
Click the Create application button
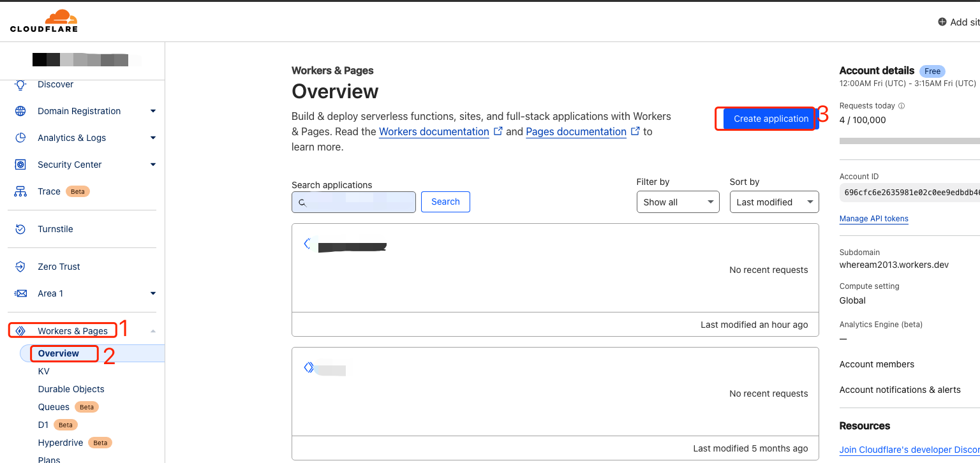click(x=771, y=119)
